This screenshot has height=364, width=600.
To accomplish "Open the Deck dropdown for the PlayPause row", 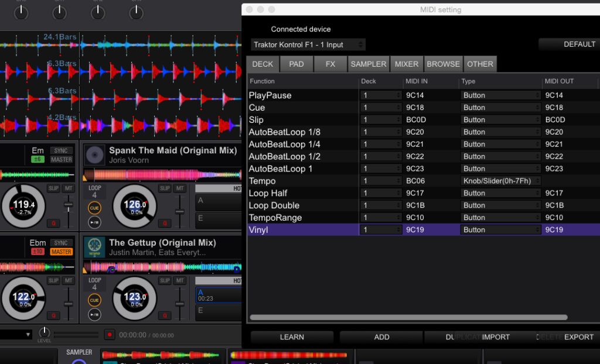I will point(381,95).
